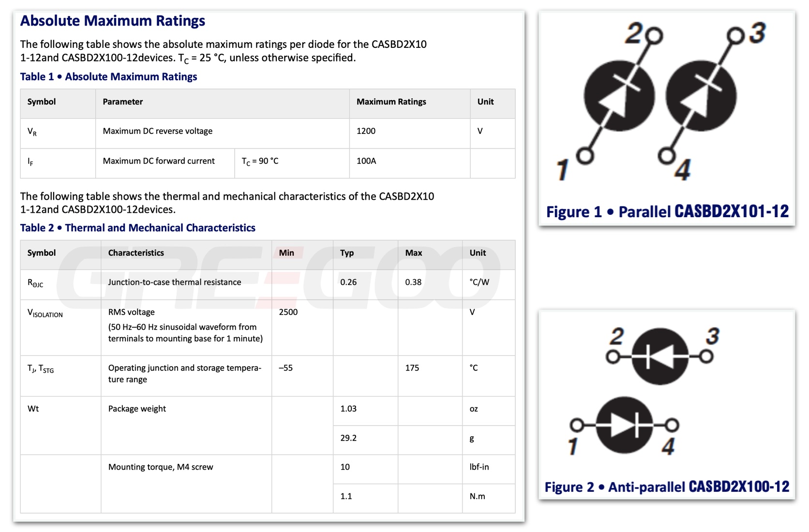Click the Package weight cell
Screen dimensions: 809x532
(x=186, y=426)
